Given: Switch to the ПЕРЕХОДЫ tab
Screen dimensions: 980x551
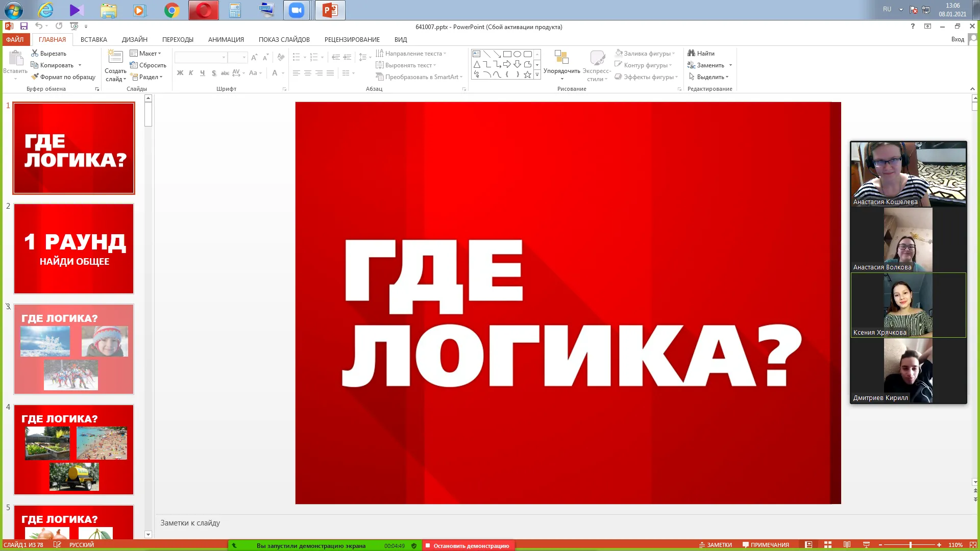Looking at the screenshot, I should click(x=178, y=39).
